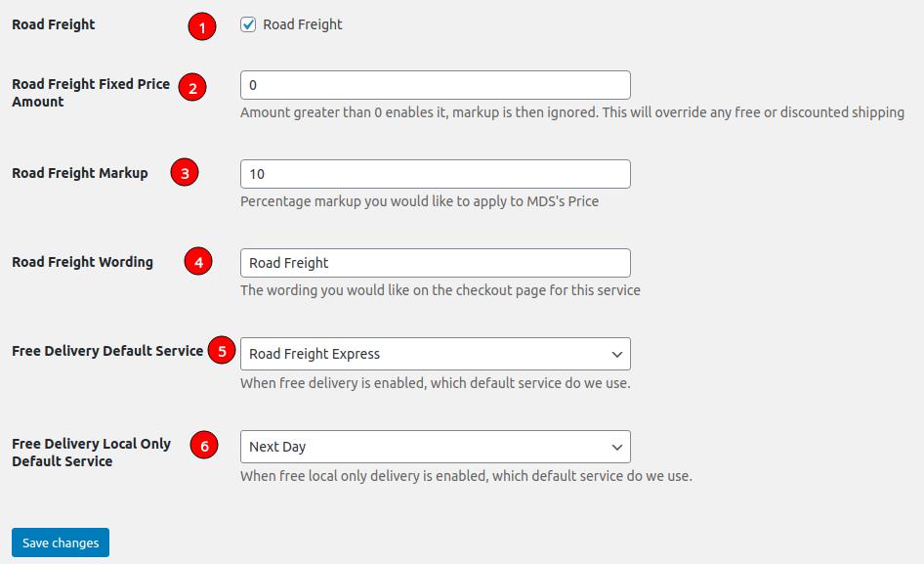The height and width of the screenshot is (564, 924).
Task: Click the chevron beside Next Day
Action: click(x=616, y=446)
